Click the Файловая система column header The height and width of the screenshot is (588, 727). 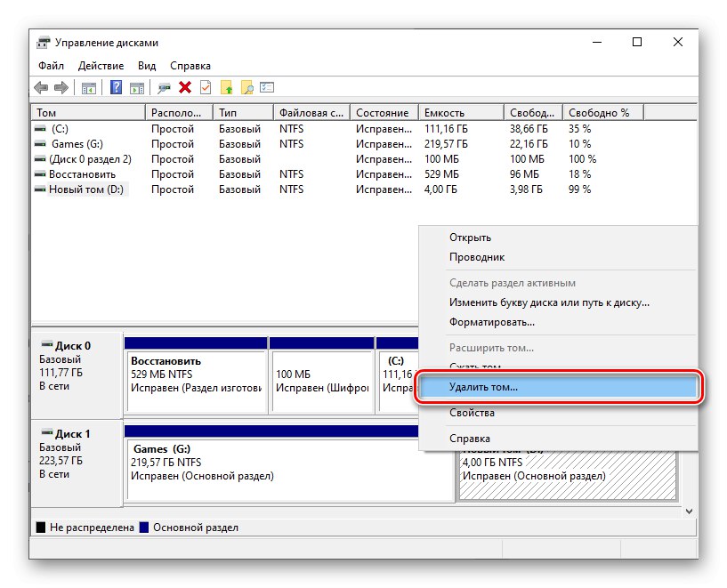(x=311, y=113)
